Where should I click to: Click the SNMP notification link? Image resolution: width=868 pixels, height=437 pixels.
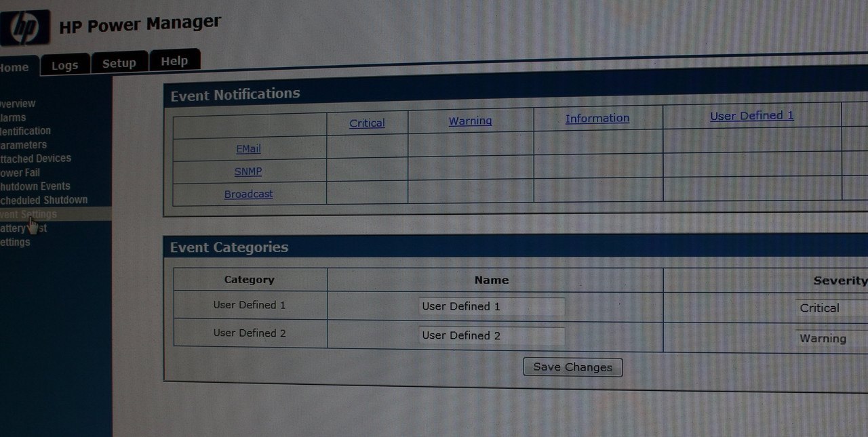(x=248, y=171)
